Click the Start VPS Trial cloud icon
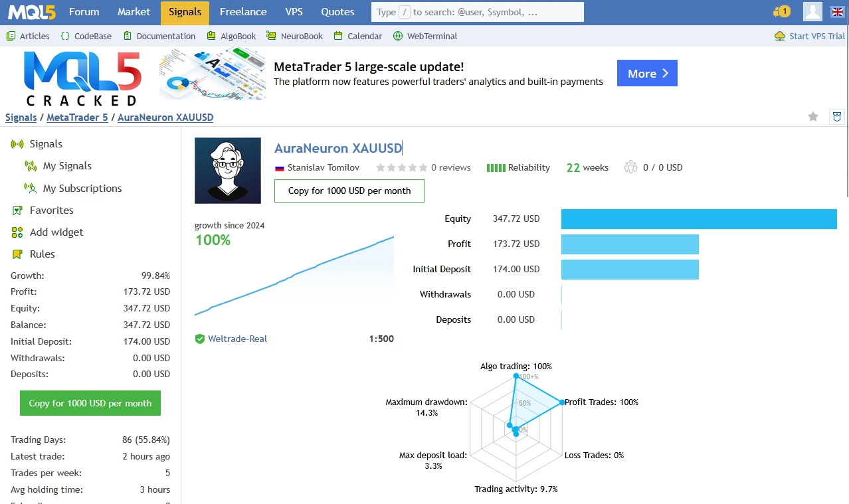 [780, 36]
